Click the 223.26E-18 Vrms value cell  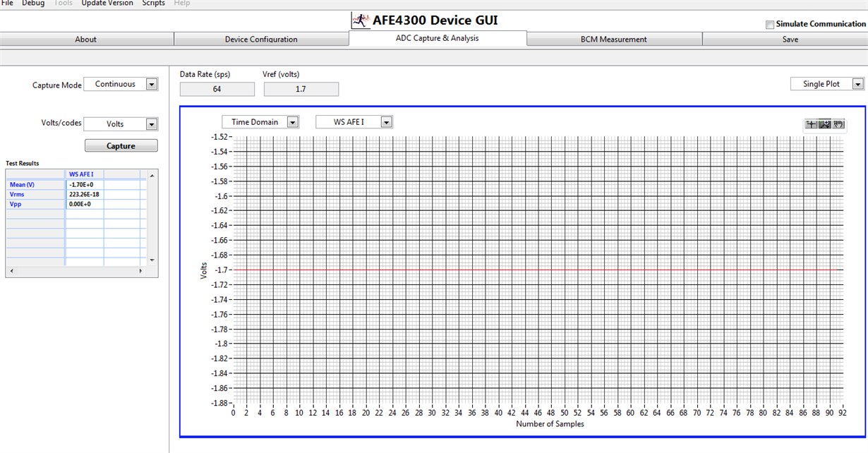(x=85, y=194)
